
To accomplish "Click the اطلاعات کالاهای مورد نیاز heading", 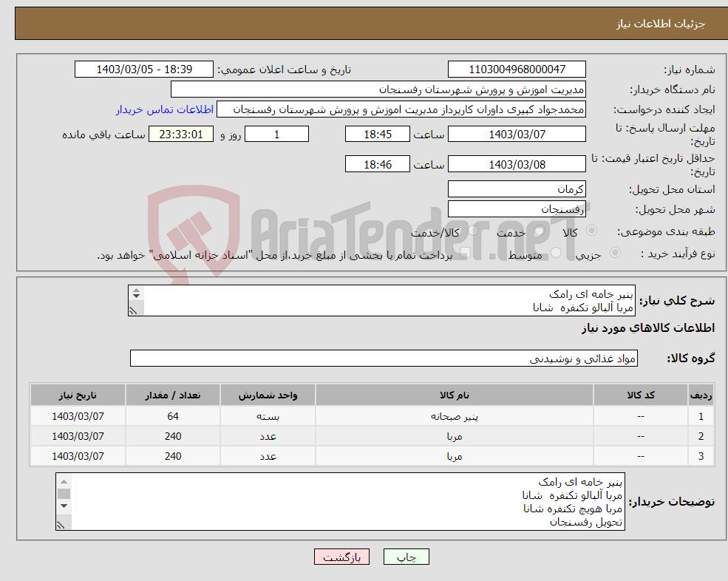I will click(x=648, y=328).
